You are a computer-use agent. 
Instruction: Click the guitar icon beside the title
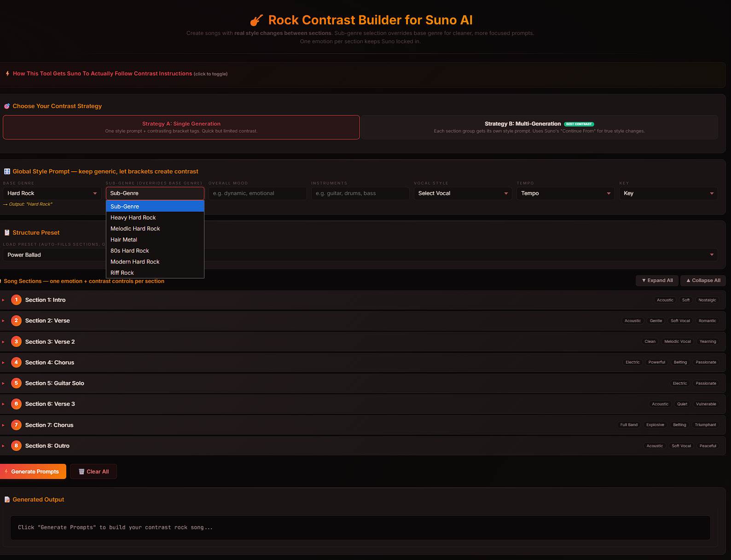click(256, 21)
